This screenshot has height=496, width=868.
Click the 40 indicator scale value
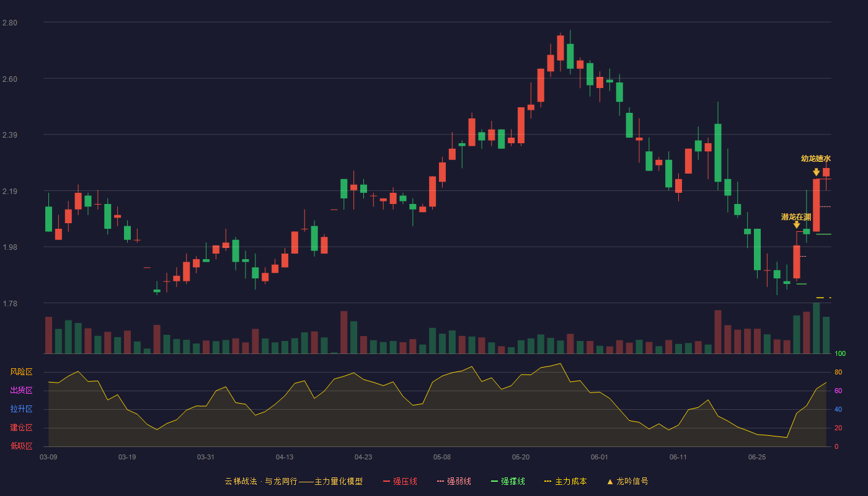[x=838, y=409]
